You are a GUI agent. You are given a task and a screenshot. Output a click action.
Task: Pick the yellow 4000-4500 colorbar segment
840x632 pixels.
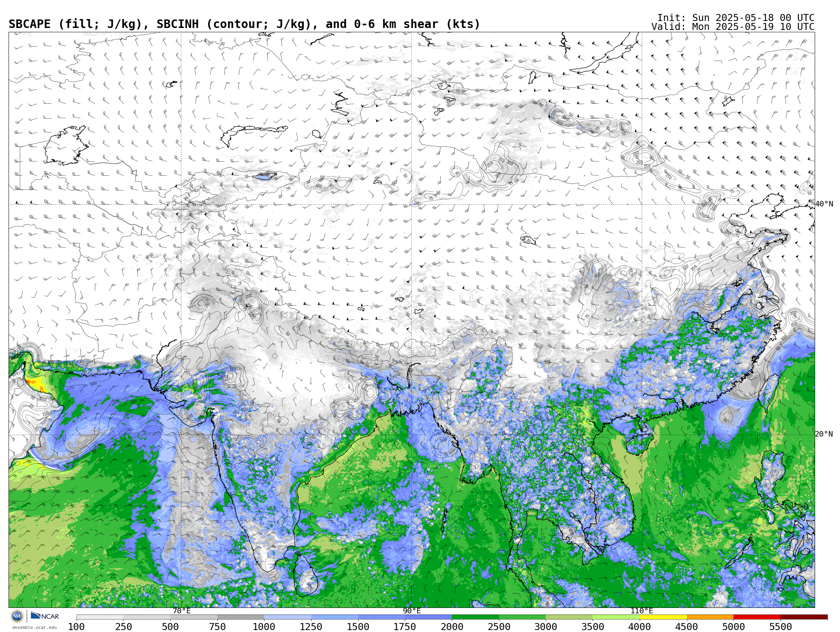point(663,617)
